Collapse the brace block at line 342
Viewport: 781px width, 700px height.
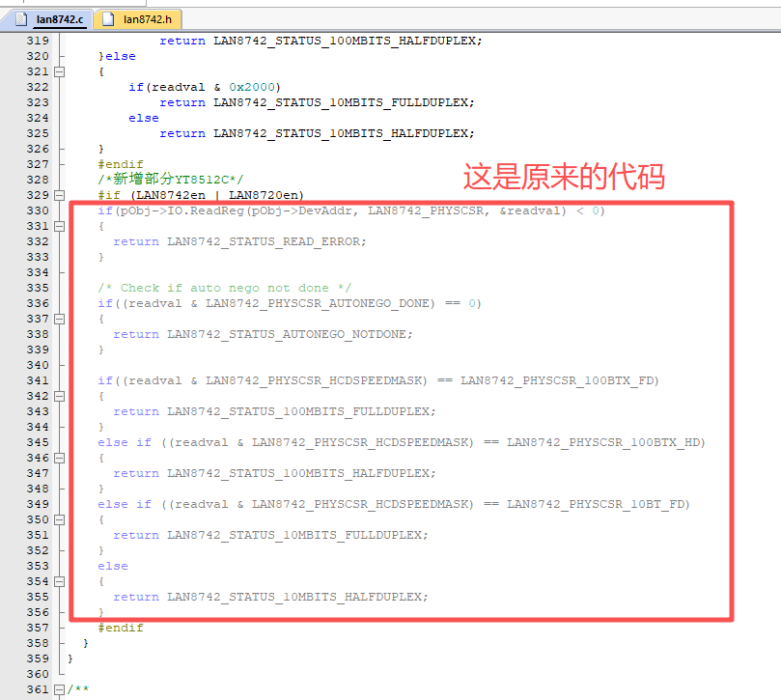[59, 396]
